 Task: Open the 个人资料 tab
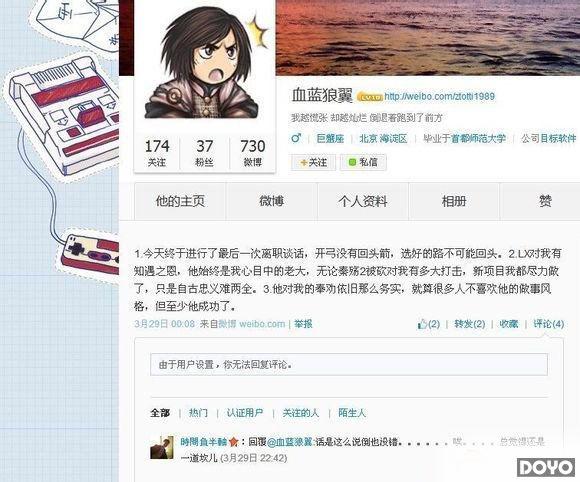[x=362, y=201]
